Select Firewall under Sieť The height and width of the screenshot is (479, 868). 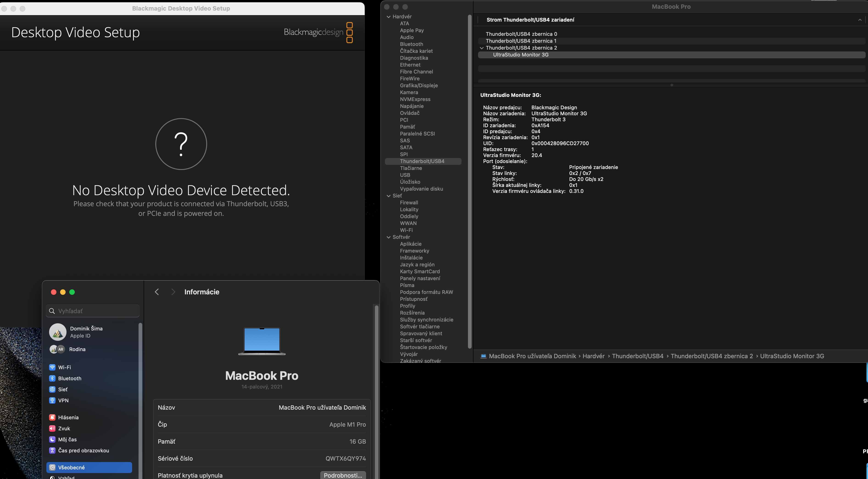pyautogui.click(x=409, y=203)
